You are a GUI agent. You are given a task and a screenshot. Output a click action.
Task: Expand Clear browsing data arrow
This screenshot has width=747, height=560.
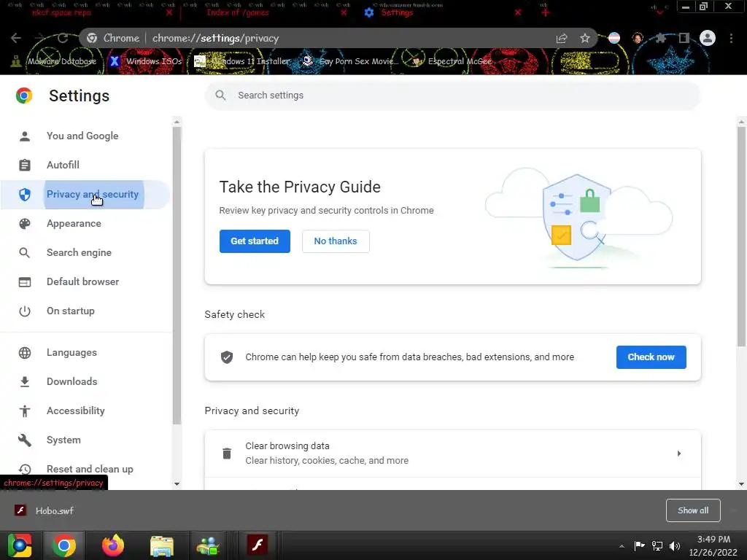coord(679,454)
